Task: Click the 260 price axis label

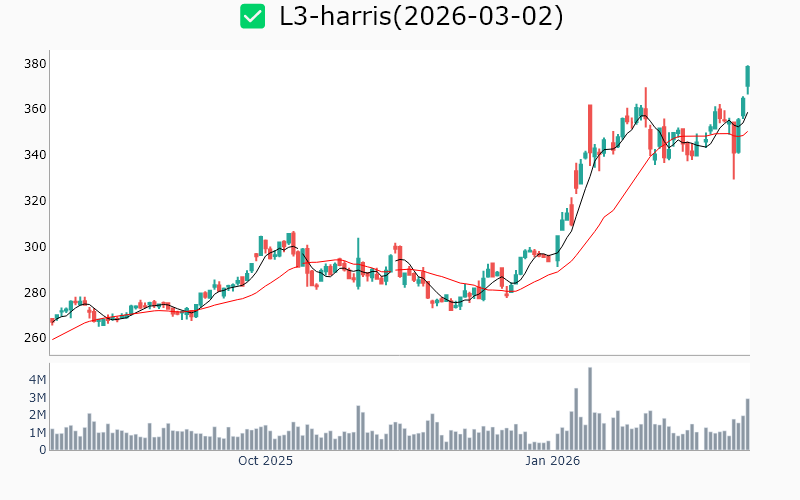Action: [36, 338]
